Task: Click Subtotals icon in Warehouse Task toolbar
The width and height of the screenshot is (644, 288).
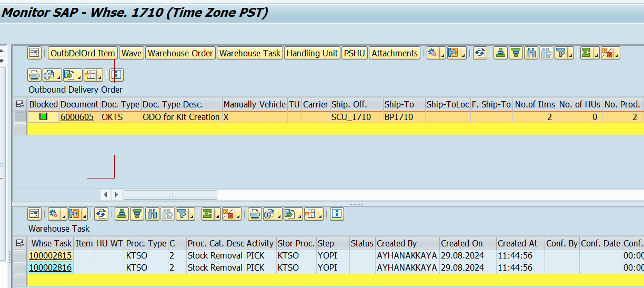Action: point(228,214)
